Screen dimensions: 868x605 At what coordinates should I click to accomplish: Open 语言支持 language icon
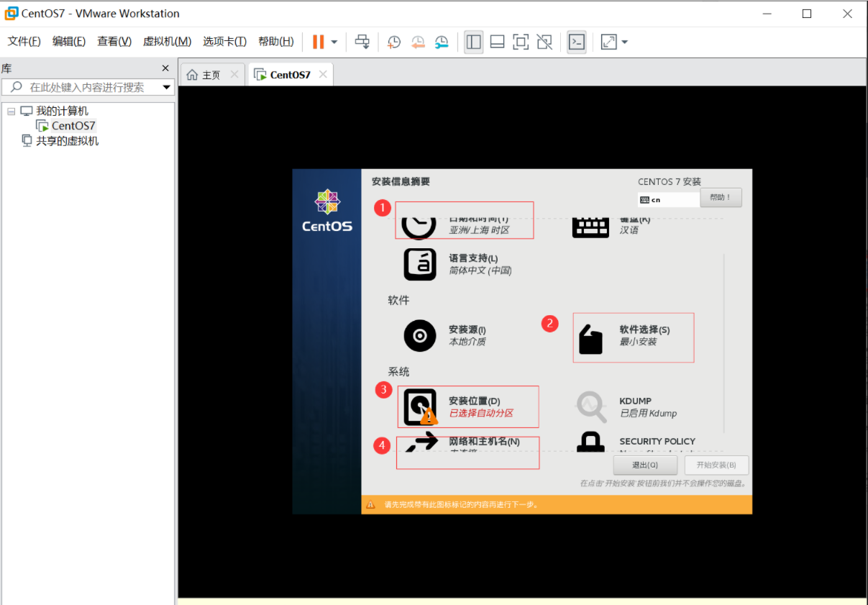point(420,264)
